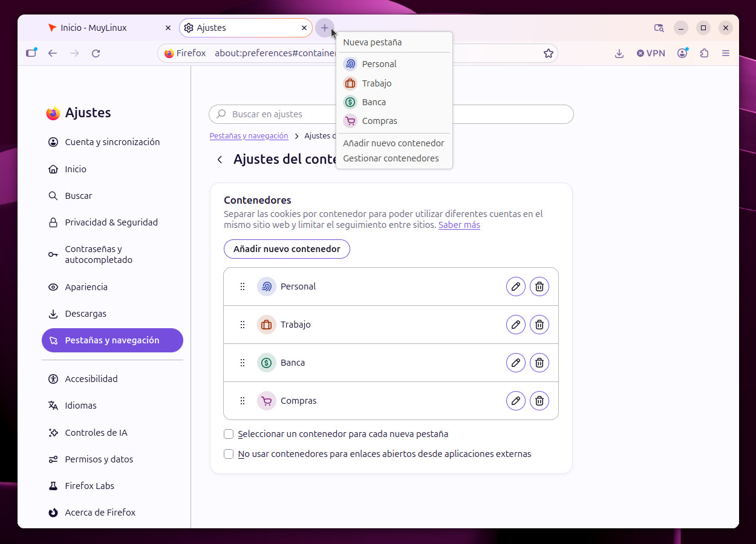Open the Idiomas settings section

point(112,406)
